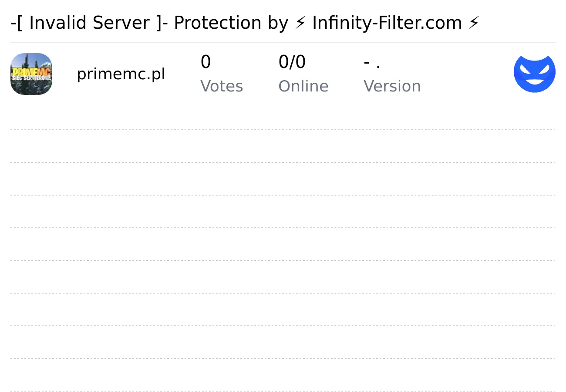The image size is (566, 392).
Task: Click the word "by" in the header
Action: pyautogui.click(x=278, y=23)
